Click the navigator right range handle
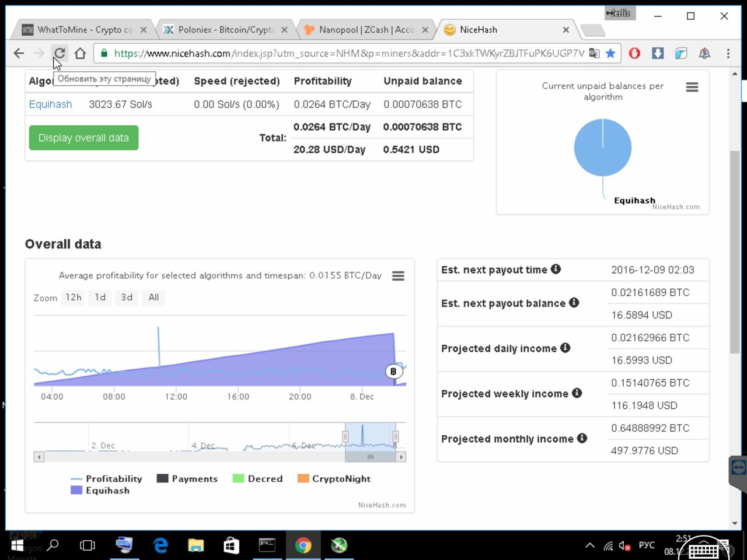Screen dimensions: 747x560 (x=396, y=436)
